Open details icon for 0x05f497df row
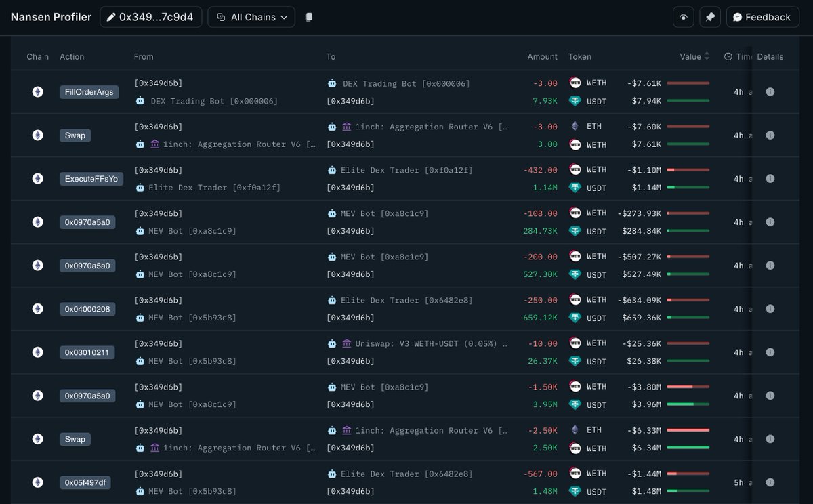Image resolution: width=813 pixels, height=504 pixels. point(770,482)
